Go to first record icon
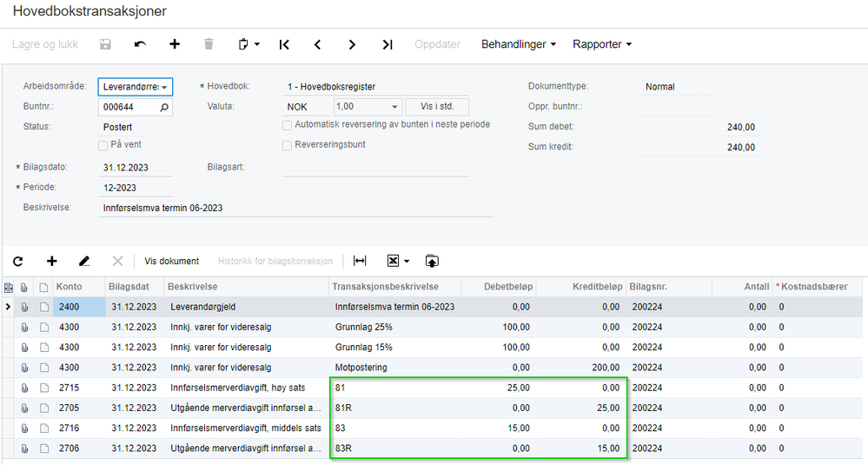This screenshot has width=868, height=465. (284, 44)
